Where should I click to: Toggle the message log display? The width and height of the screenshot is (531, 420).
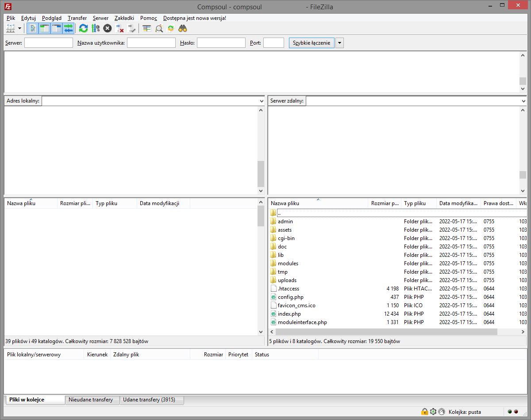pyautogui.click(x=33, y=28)
